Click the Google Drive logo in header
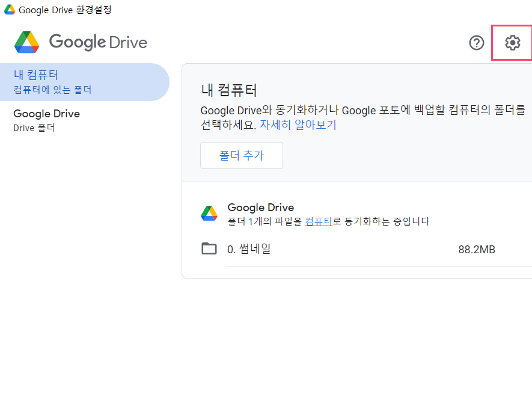Screen dimensions: 532x403 point(81,42)
